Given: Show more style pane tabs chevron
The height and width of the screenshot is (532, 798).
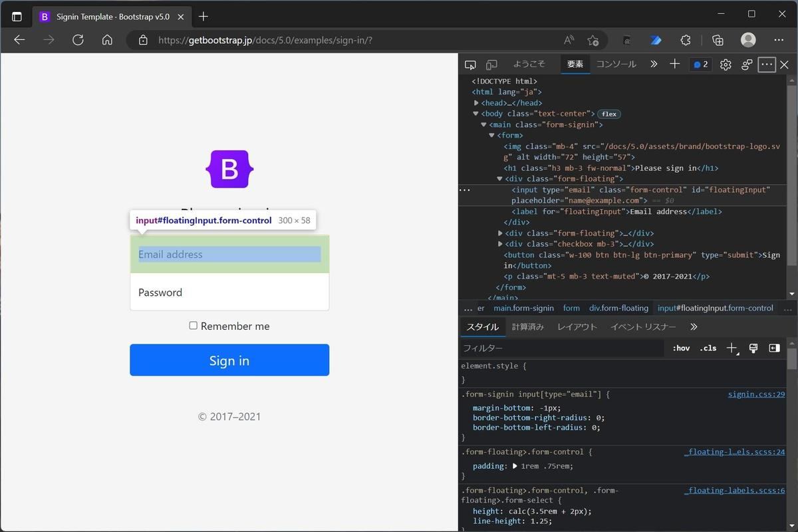Looking at the screenshot, I should pos(694,327).
